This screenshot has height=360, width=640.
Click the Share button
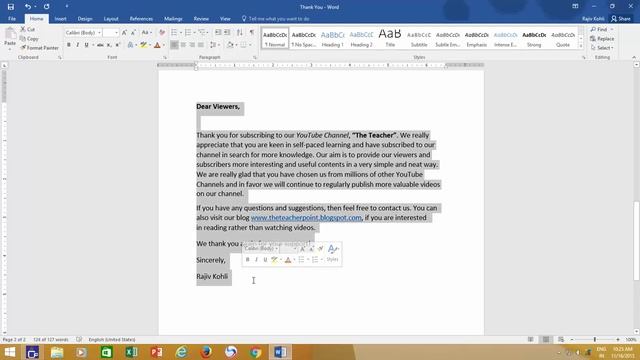click(620, 19)
